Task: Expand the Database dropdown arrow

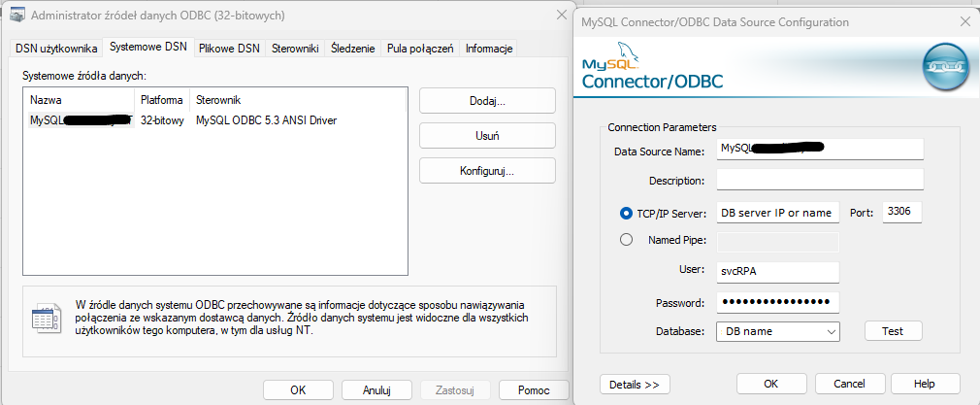Action: pos(831,332)
